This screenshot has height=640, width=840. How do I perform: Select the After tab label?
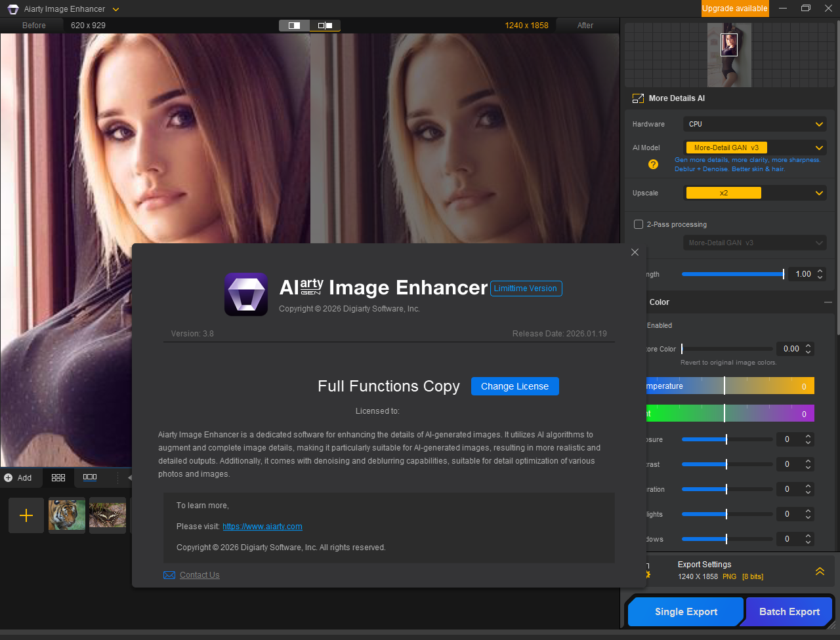(x=585, y=26)
